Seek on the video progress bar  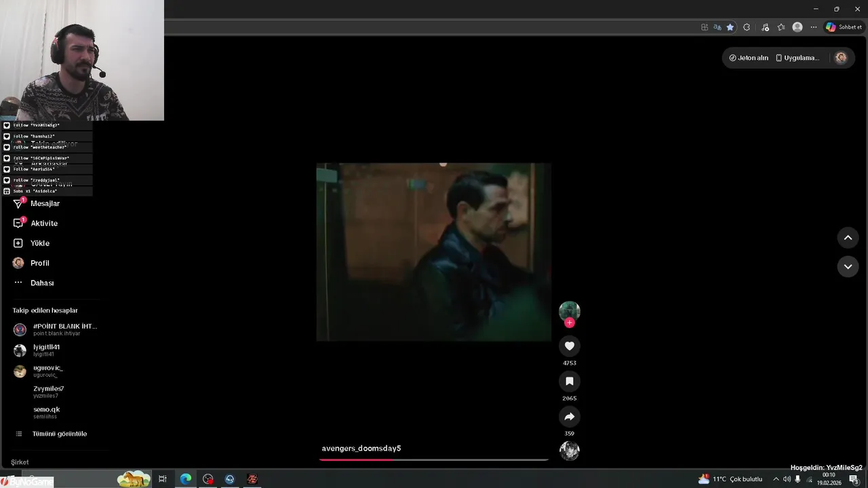click(434, 460)
